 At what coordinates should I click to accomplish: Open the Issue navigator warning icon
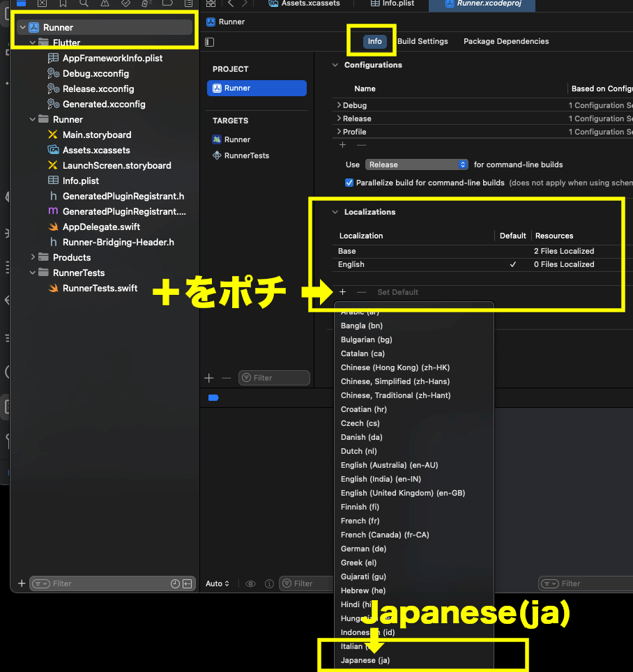click(105, 3)
